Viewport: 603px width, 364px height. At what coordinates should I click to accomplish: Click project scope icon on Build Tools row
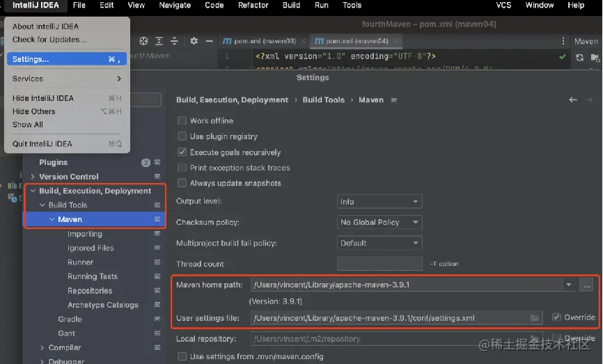(157, 205)
